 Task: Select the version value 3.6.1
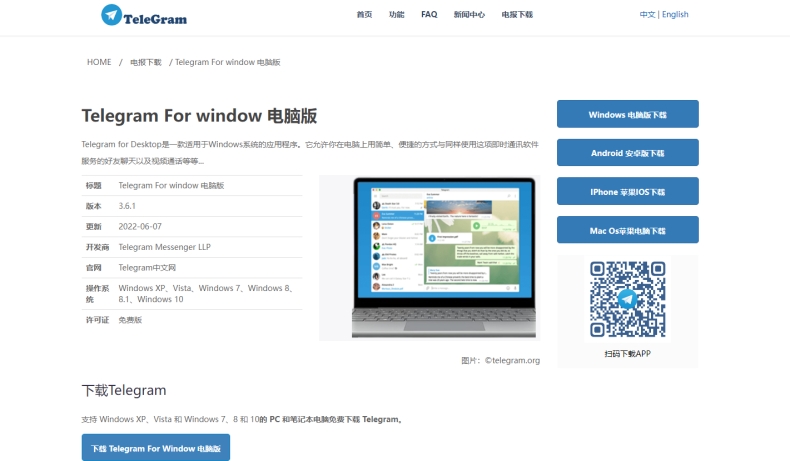pyautogui.click(x=127, y=206)
